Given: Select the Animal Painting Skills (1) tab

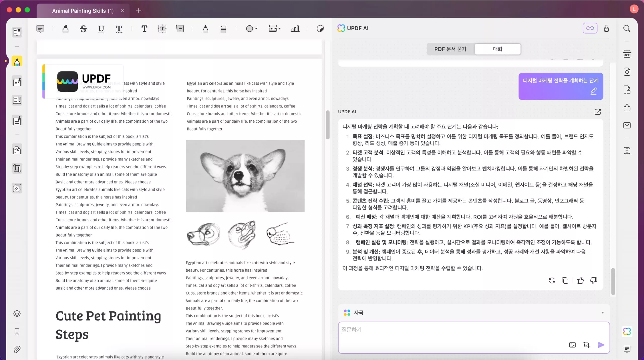Looking at the screenshot, I should click(x=83, y=11).
